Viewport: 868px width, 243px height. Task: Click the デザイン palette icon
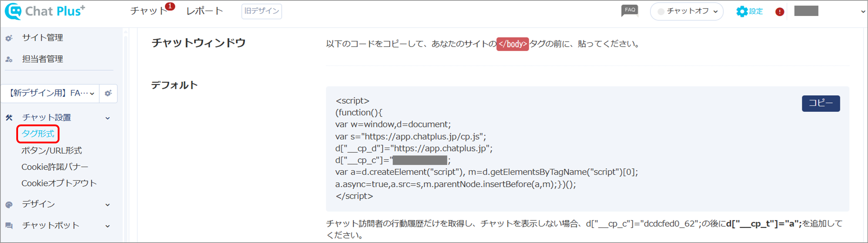9,204
